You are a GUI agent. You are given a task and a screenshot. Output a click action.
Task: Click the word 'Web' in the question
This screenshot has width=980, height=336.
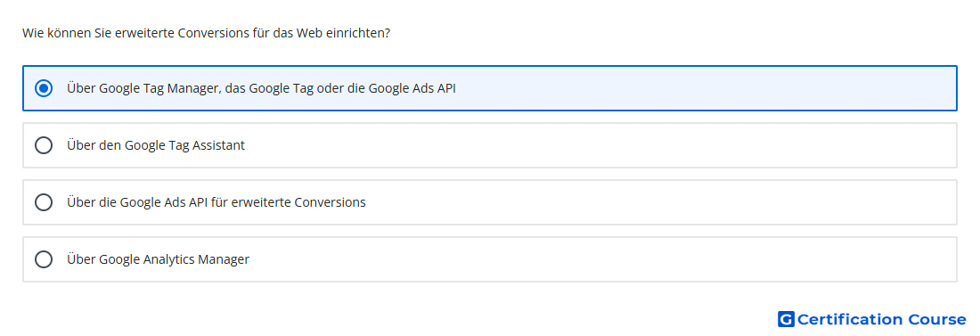309,33
